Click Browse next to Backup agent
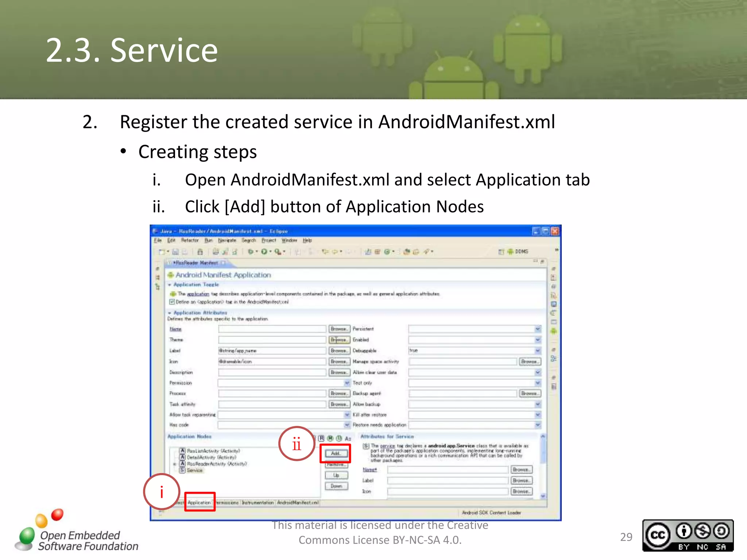This screenshot has width=747, height=560. [x=530, y=393]
